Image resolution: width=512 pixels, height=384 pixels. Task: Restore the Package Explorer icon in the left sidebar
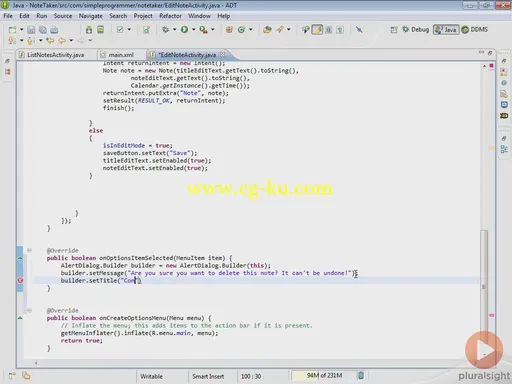[x=7, y=72]
